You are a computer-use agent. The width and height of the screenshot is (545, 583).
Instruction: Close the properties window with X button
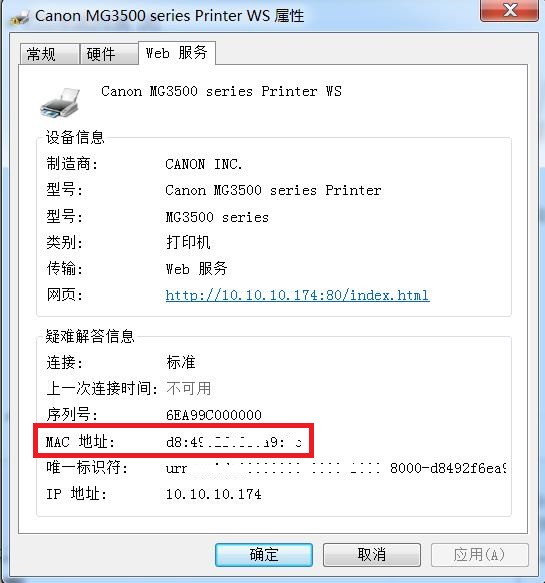click(x=509, y=10)
